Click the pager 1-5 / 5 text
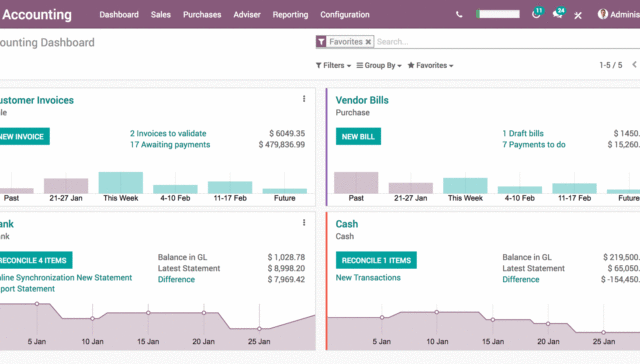The width and height of the screenshot is (640, 364). point(611,65)
